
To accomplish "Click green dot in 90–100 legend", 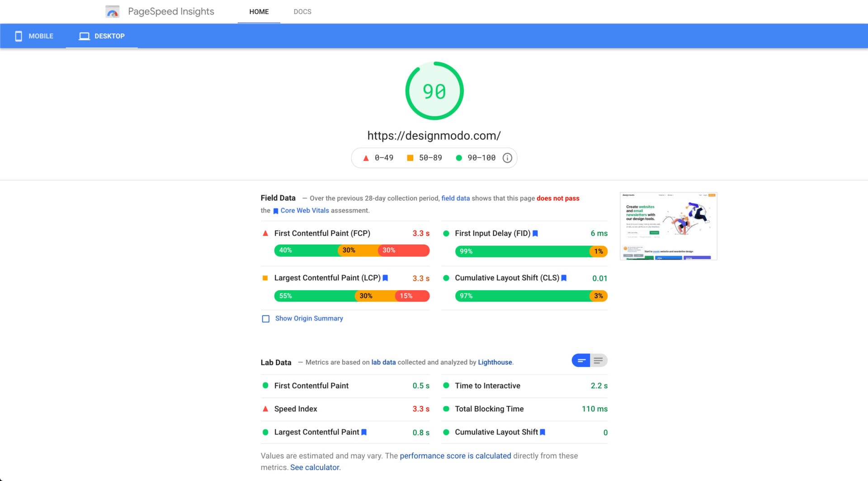I will click(459, 158).
